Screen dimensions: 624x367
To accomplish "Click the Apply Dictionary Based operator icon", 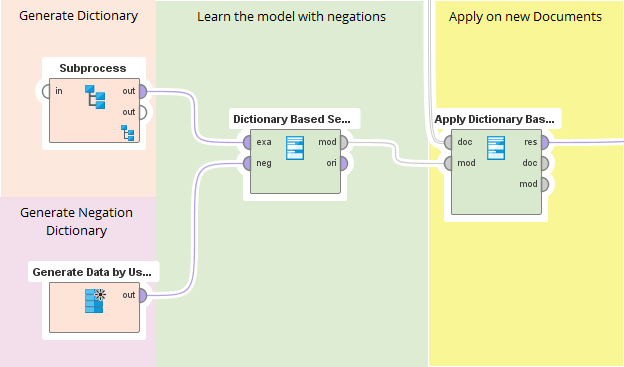I will coord(496,148).
